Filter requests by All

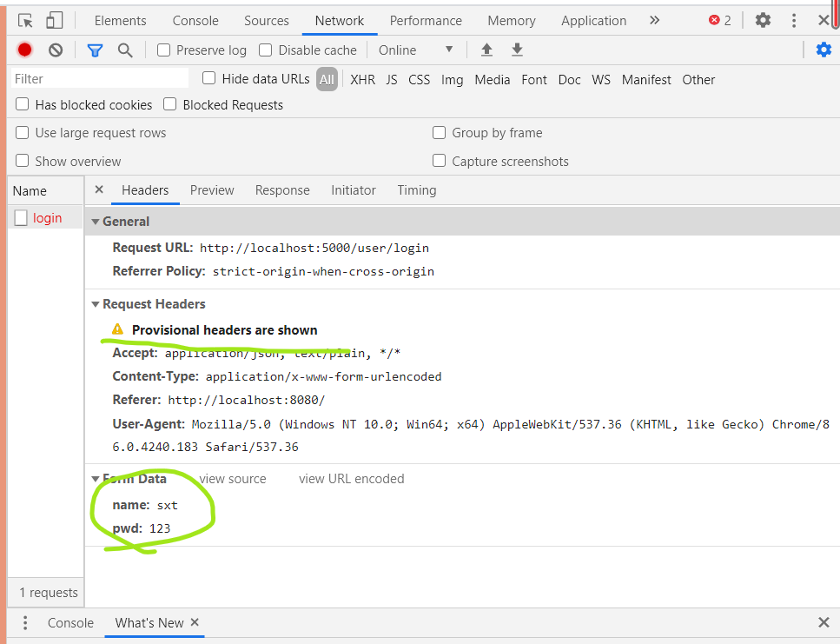point(327,79)
